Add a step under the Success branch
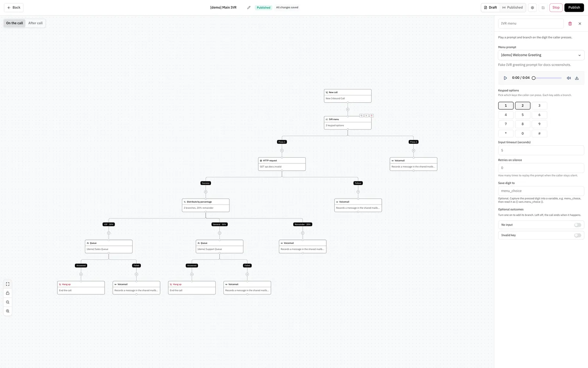The image size is (588, 368). point(206,192)
